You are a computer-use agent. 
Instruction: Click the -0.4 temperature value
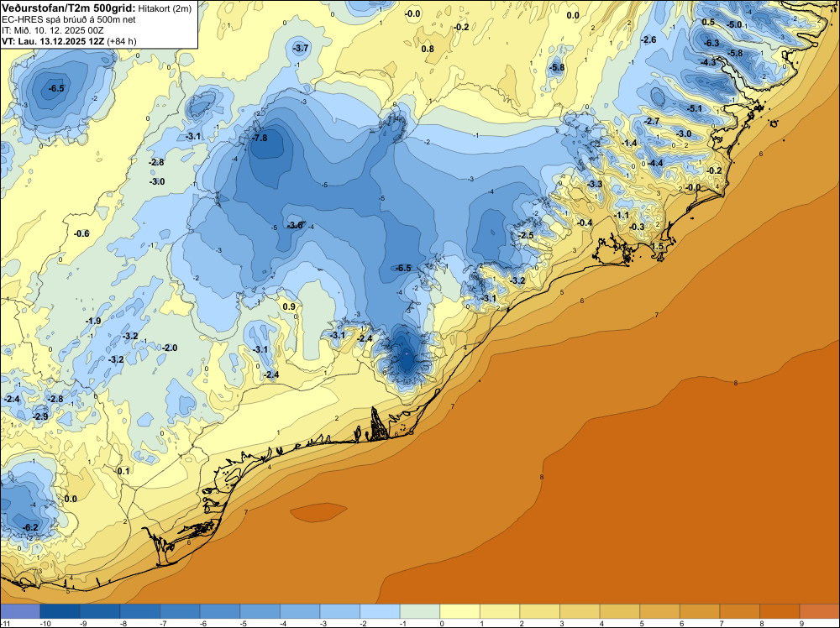[585, 222]
